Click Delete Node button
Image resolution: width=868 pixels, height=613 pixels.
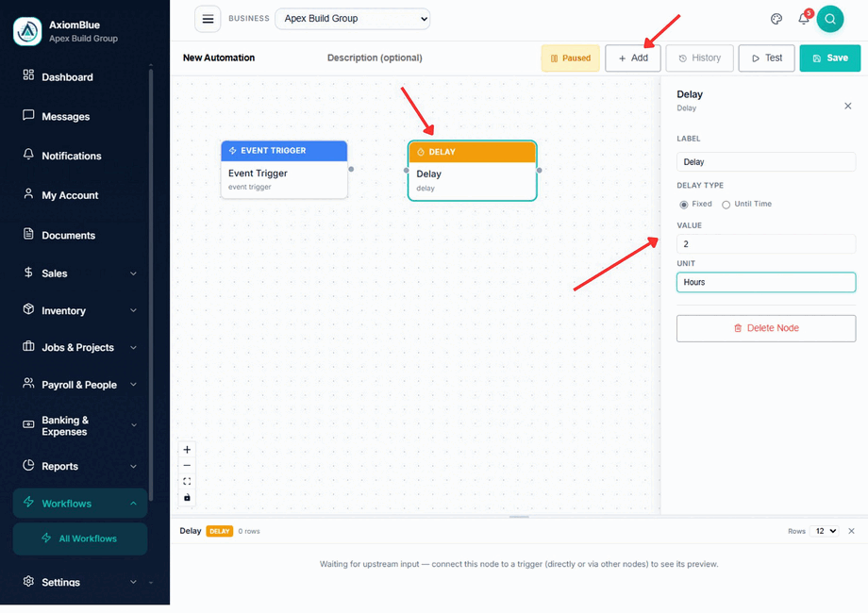click(x=766, y=328)
